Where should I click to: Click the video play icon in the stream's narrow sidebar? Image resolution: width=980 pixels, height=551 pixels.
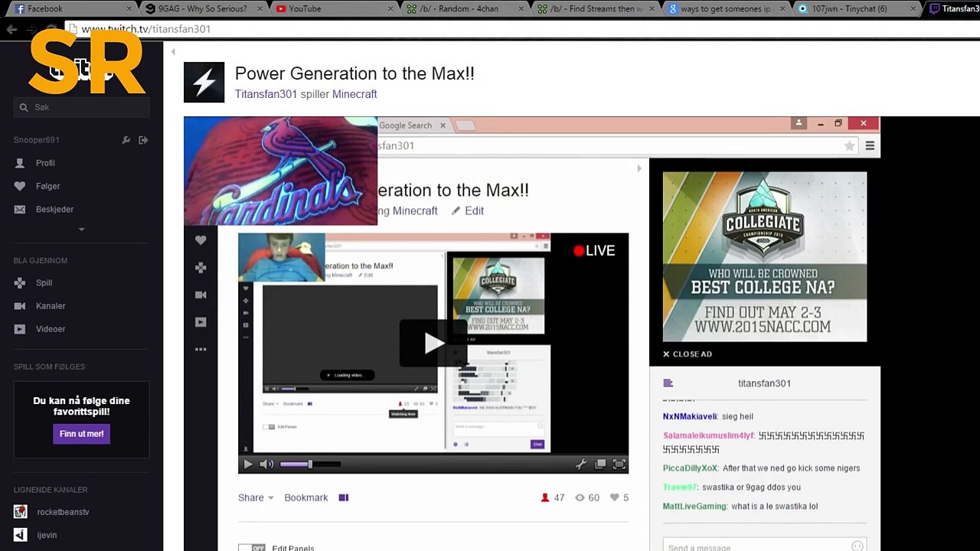click(201, 322)
